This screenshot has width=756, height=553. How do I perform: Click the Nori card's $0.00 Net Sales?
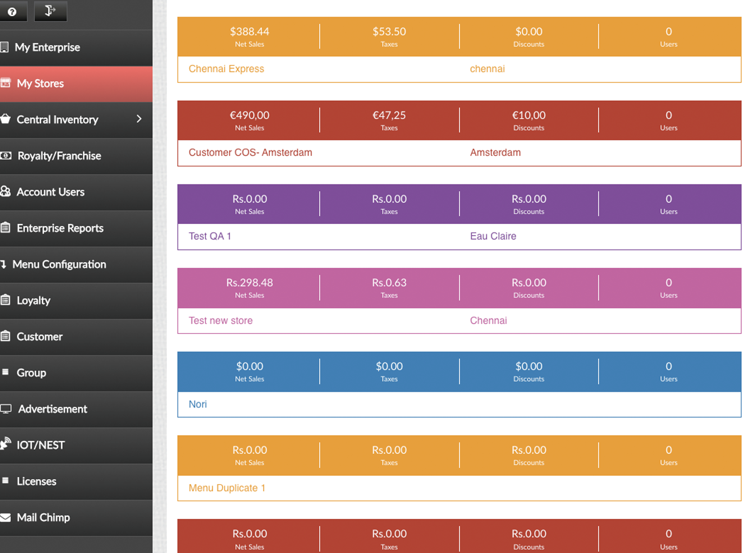point(249,366)
